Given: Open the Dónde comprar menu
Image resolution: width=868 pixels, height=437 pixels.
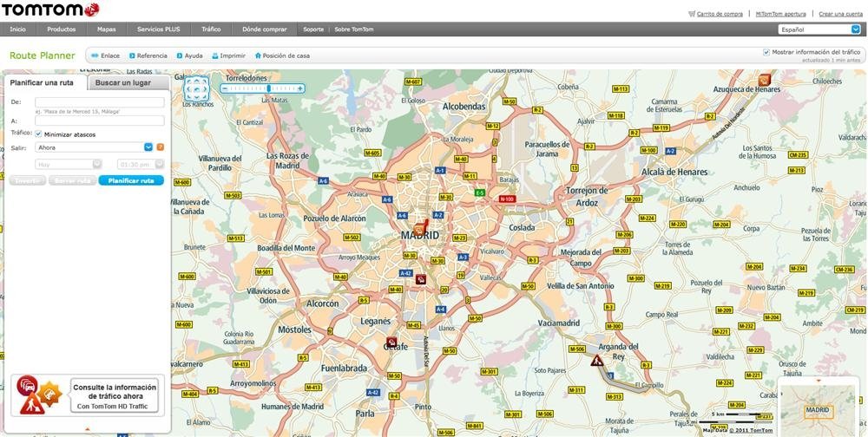Looking at the screenshot, I should [x=265, y=29].
